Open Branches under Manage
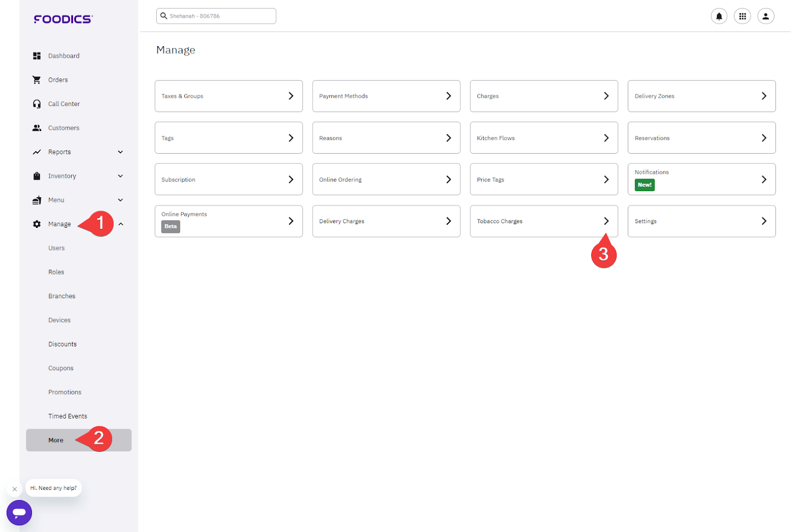The width and height of the screenshot is (812, 532). pos(62,296)
